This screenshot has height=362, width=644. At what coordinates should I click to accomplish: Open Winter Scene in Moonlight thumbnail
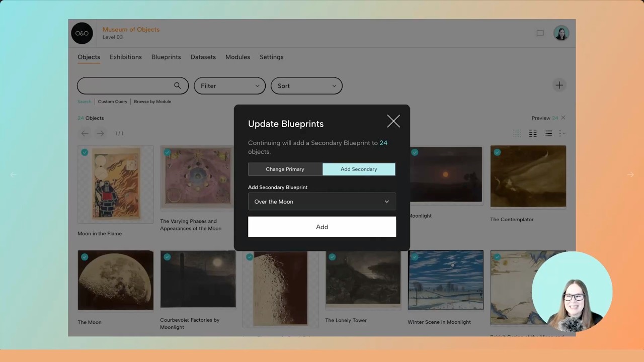(x=446, y=281)
